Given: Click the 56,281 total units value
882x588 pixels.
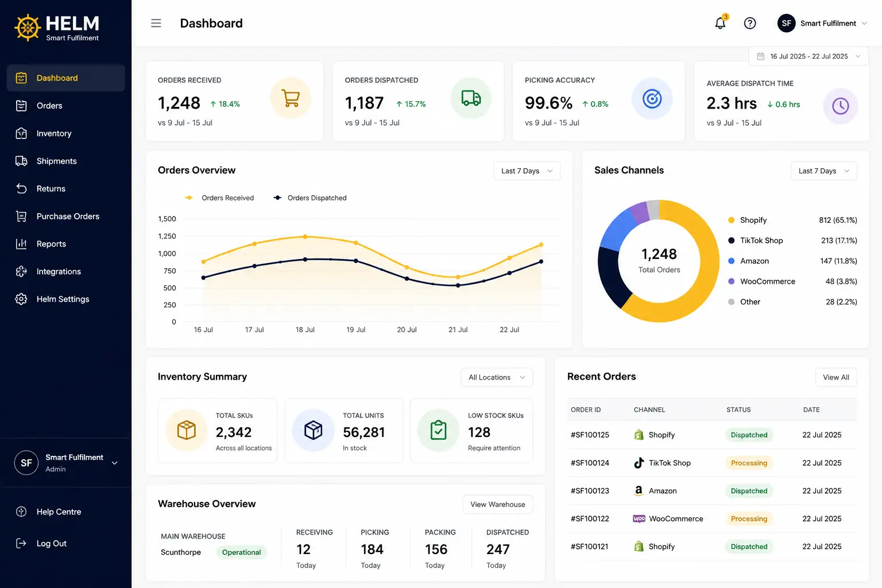Looking at the screenshot, I should click(364, 432).
